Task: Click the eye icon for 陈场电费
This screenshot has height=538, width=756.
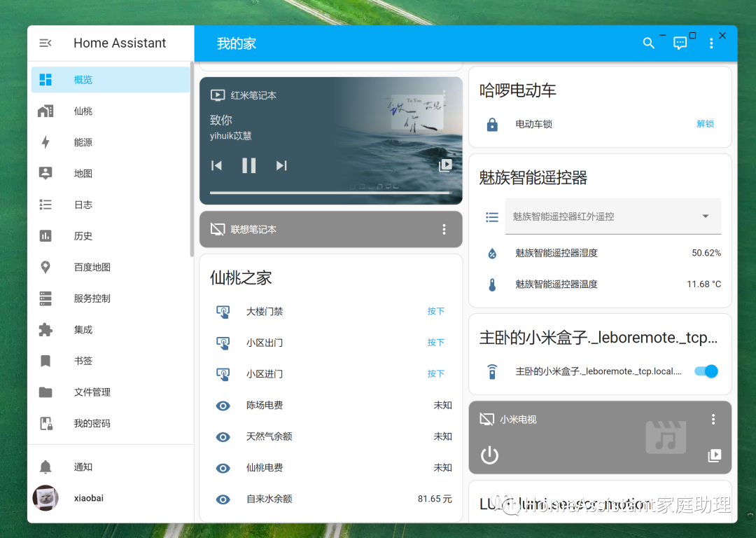Action: coord(223,406)
